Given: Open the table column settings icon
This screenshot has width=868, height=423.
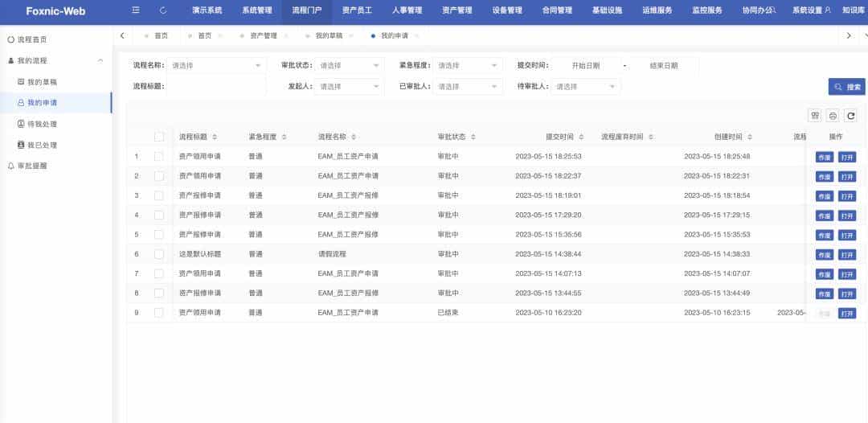Looking at the screenshot, I should [815, 115].
